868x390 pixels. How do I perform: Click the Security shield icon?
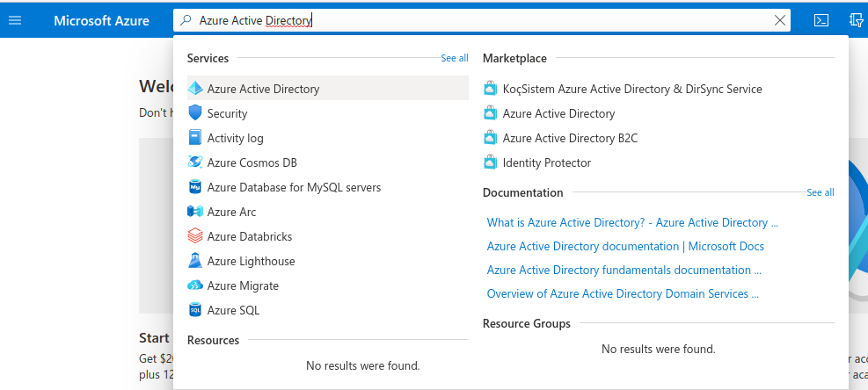(x=195, y=113)
